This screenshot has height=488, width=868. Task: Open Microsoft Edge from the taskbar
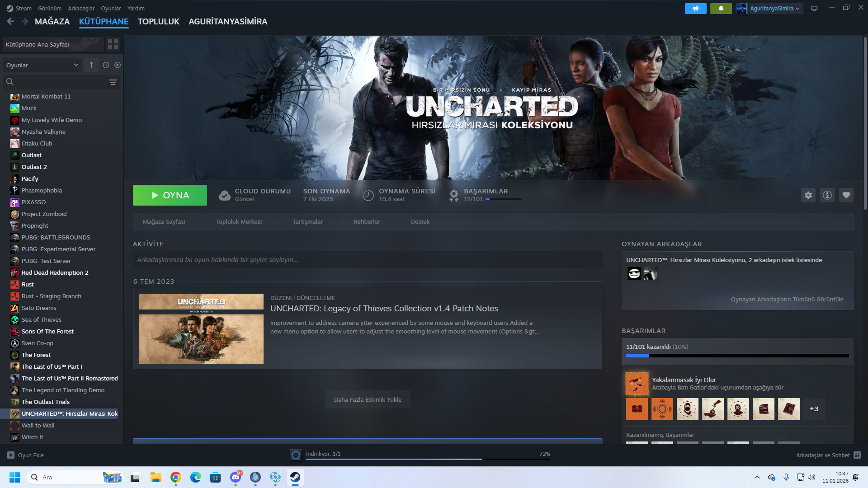click(x=196, y=477)
